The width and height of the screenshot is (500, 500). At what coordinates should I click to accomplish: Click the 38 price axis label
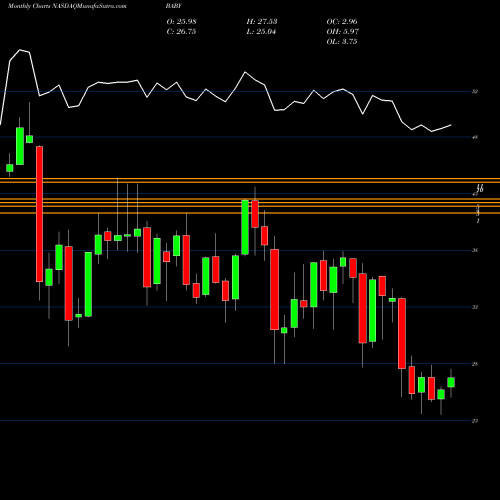click(475, 250)
